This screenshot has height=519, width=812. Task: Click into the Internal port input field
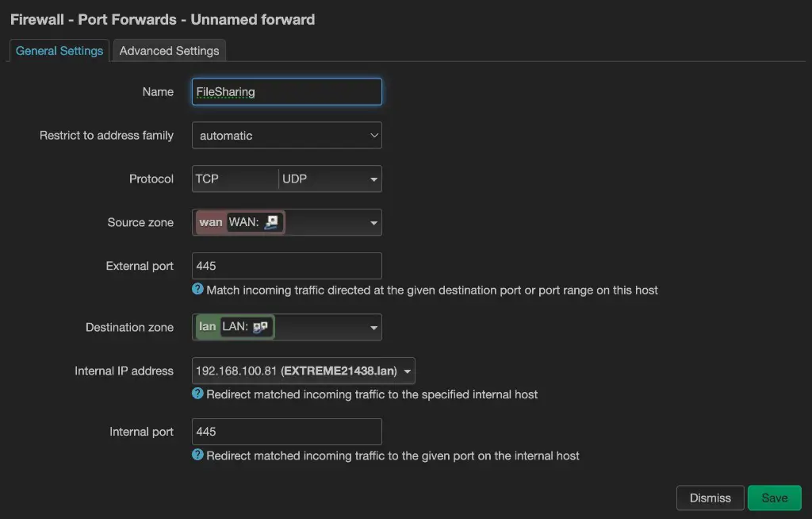[286, 432]
